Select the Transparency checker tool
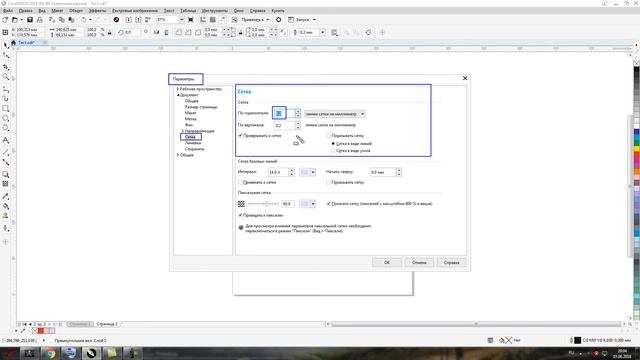The height and width of the screenshot is (360, 640). (x=6, y=184)
